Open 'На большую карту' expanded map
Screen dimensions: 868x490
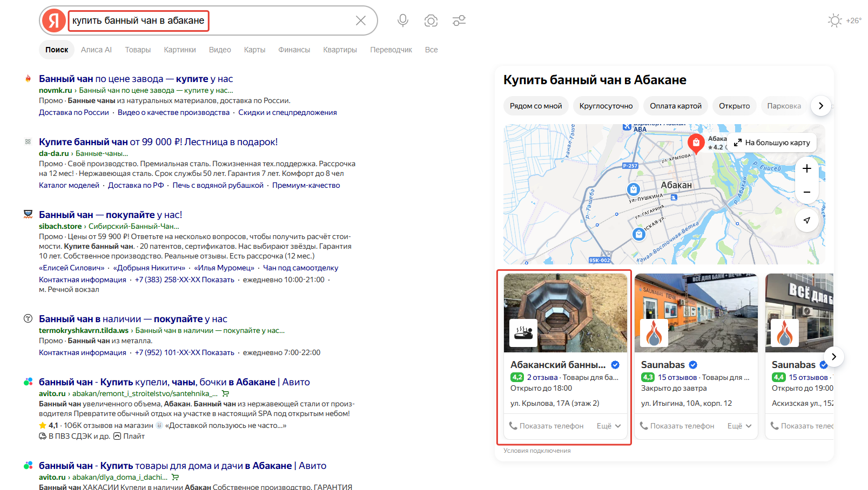[772, 142]
